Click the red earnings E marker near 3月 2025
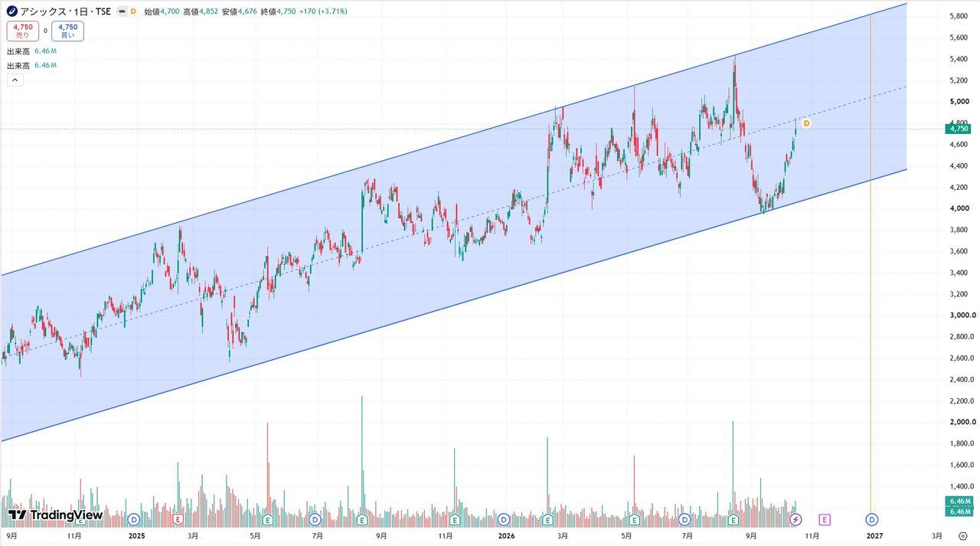The image size is (980, 546). click(178, 519)
